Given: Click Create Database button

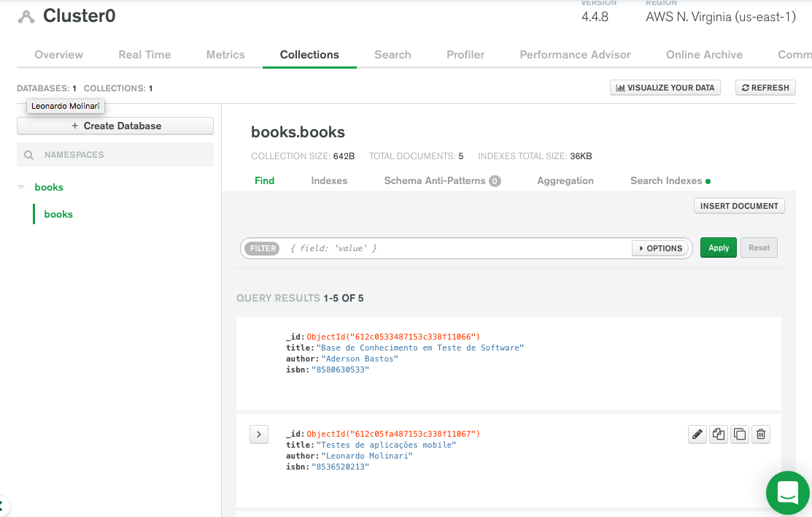Looking at the screenshot, I should pyautogui.click(x=115, y=126).
